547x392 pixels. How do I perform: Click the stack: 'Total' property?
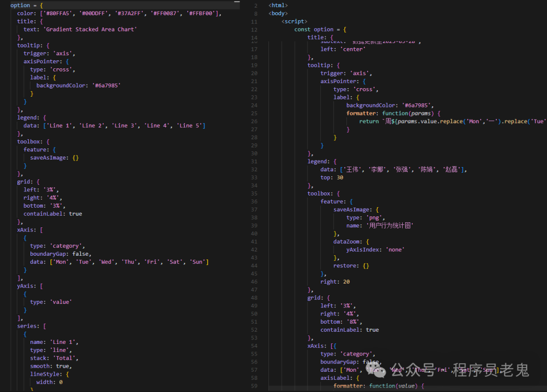click(x=54, y=358)
